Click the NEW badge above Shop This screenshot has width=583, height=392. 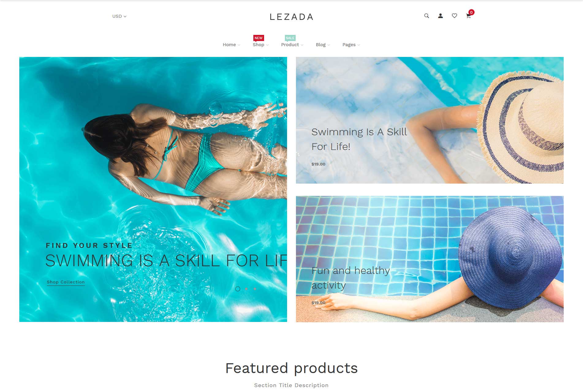(x=259, y=38)
